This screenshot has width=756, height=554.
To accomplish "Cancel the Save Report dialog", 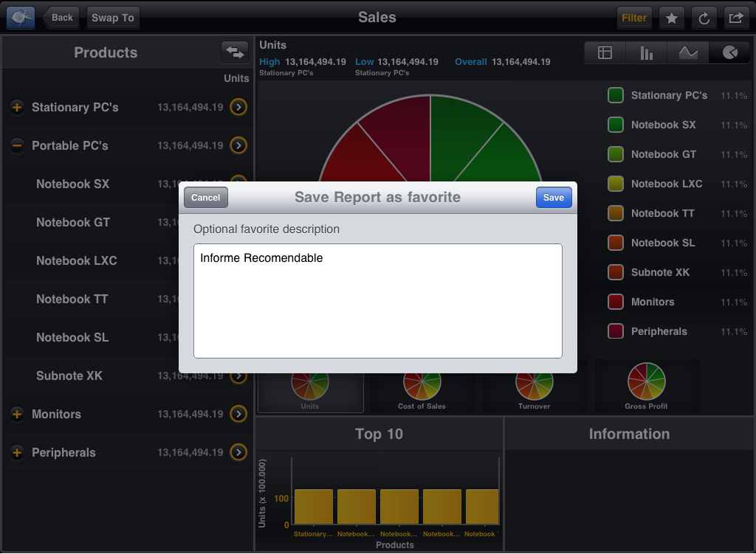I will pos(206,198).
